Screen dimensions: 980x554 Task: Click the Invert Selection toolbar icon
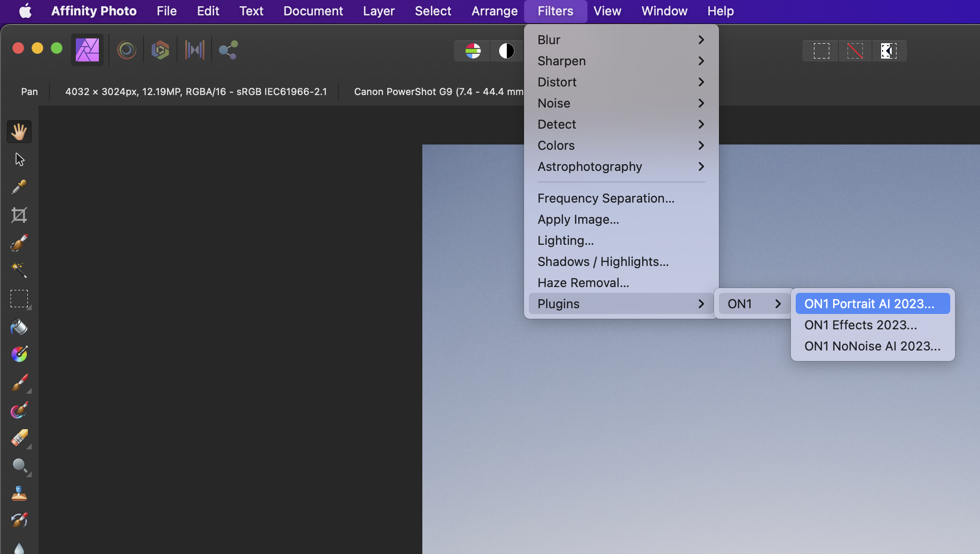click(x=888, y=51)
